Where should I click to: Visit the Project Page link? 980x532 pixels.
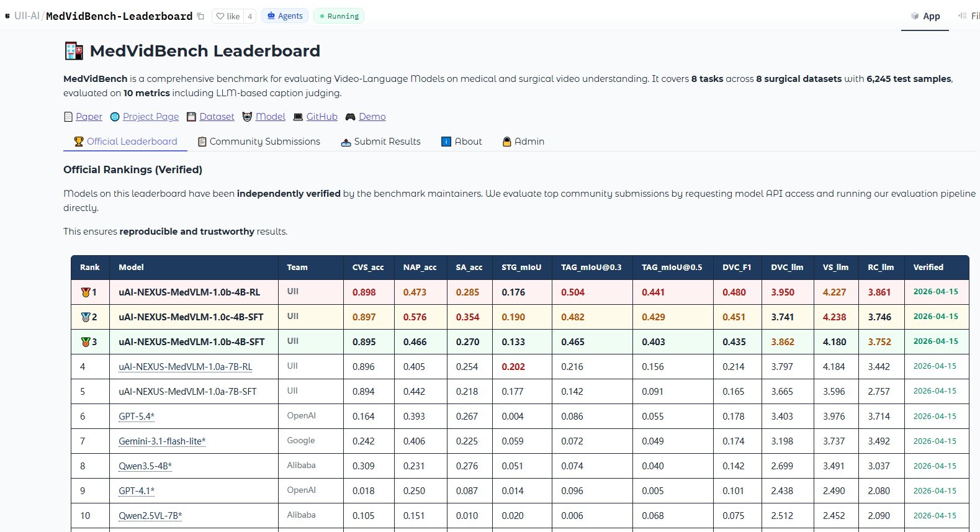150,117
